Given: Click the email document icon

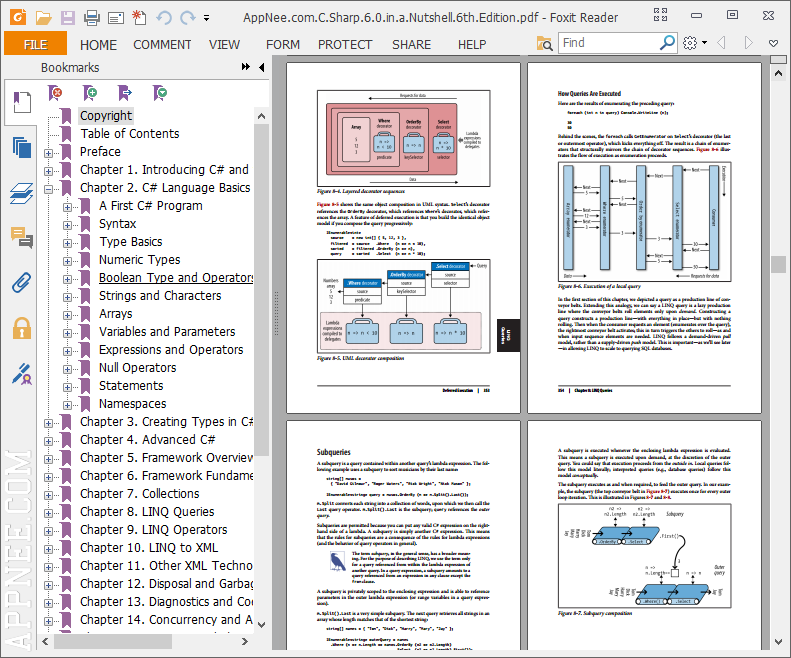Looking at the screenshot, I should coord(116,19).
